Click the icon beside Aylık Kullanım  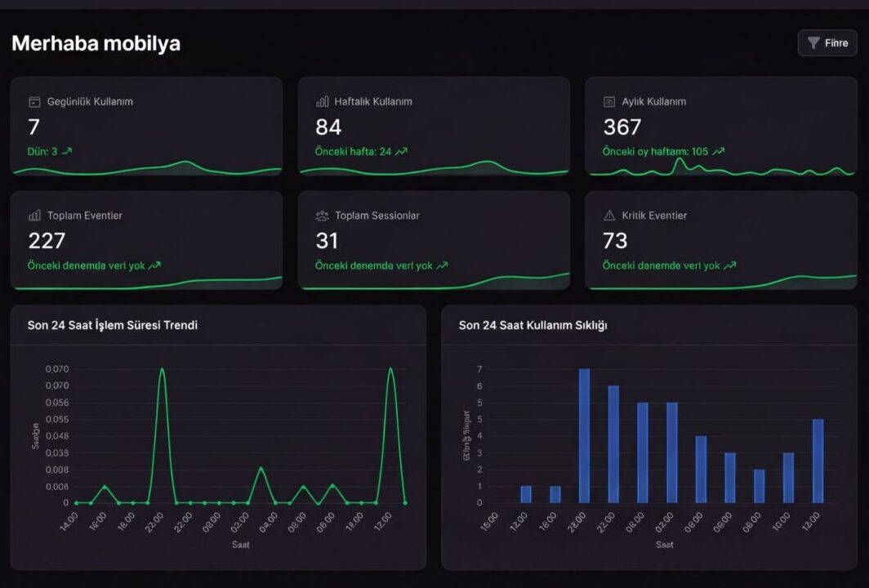pos(609,102)
